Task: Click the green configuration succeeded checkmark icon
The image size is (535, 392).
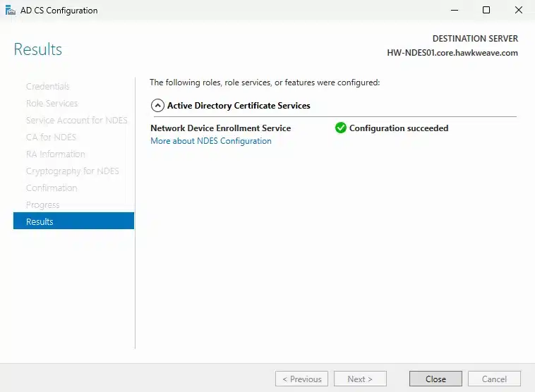Action: coord(341,128)
